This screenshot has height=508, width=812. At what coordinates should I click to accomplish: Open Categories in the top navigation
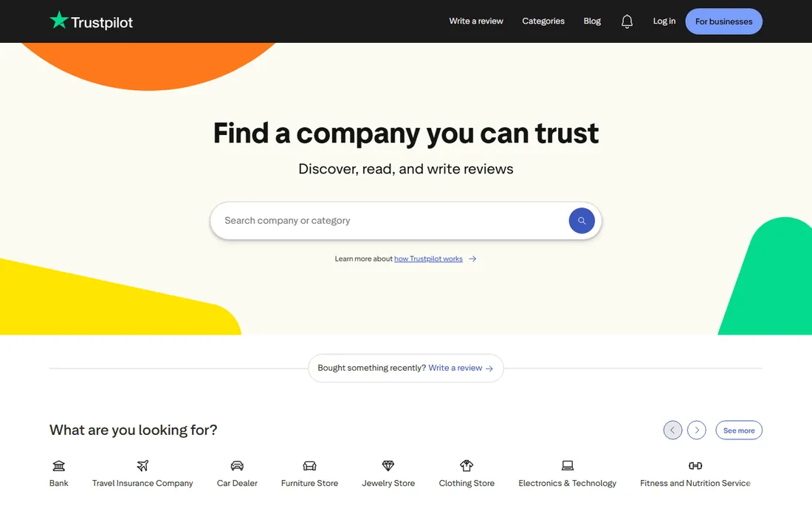[543, 21]
